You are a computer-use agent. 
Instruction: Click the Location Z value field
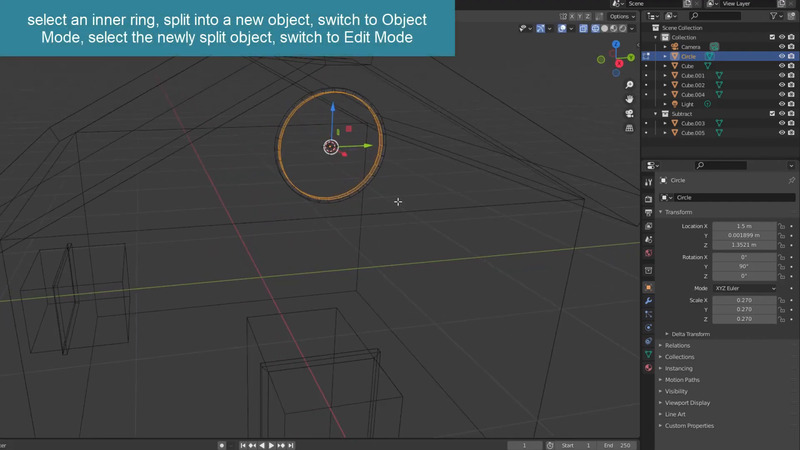tap(743, 245)
